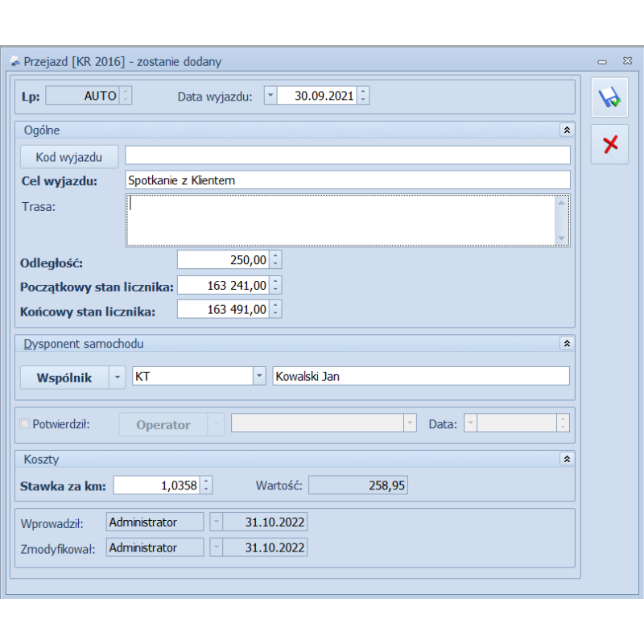Viewport: 644px width, 644px height.
Task: Collapse the Dysponent samochodu section
Action: (567, 344)
